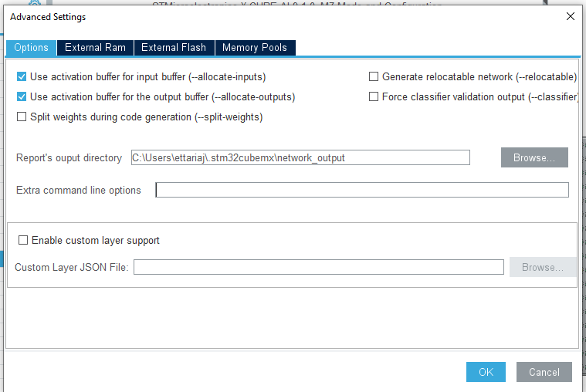Image resolution: width=586 pixels, height=392 pixels.
Task: Select the Options tab
Action: click(x=32, y=48)
